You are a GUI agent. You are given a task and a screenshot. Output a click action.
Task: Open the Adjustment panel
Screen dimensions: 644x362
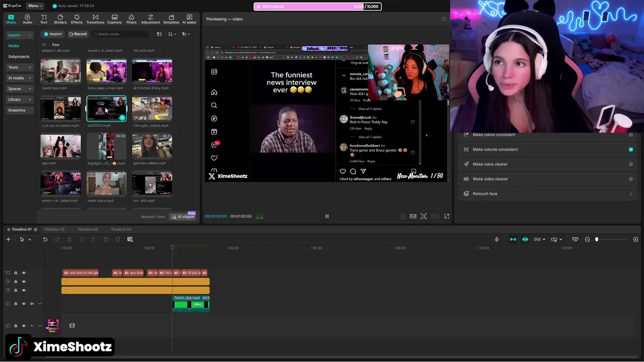point(150,19)
